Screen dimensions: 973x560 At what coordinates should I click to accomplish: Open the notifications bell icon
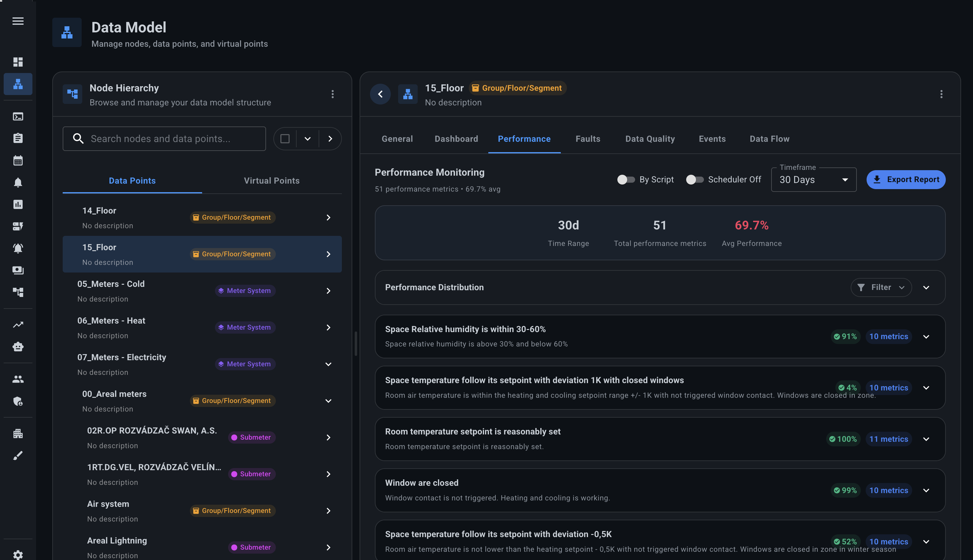tap(18, 182)
